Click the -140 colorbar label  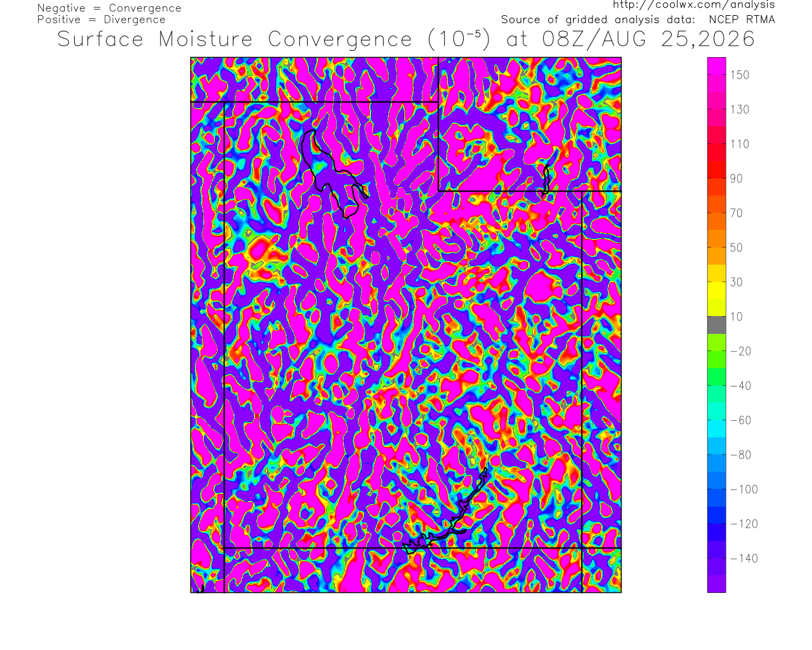[x=744, y=559]
